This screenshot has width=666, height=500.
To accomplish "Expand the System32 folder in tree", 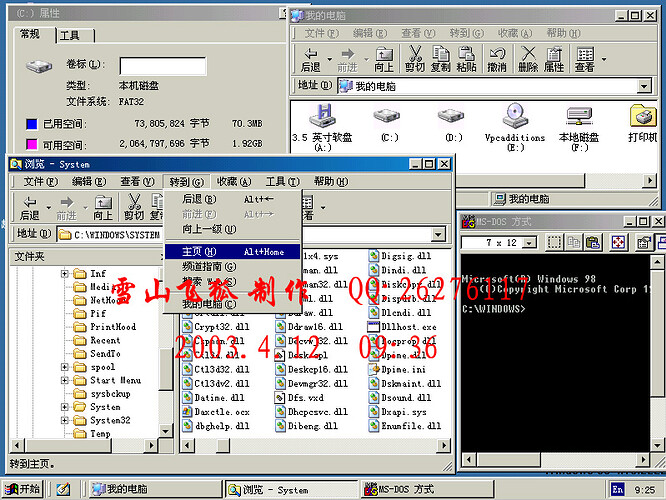I will click(65, 420).
